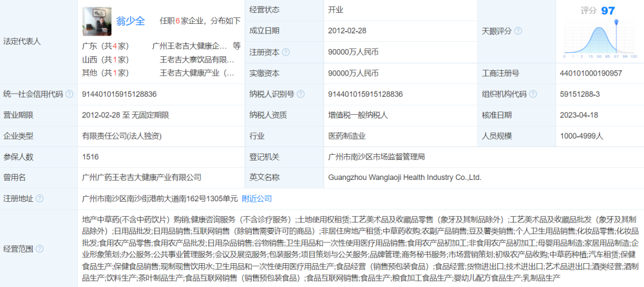The width and height of the screenshot is (644, 287).
Task: Click the approval date 2023-04-18
Action: coord(579,115)
